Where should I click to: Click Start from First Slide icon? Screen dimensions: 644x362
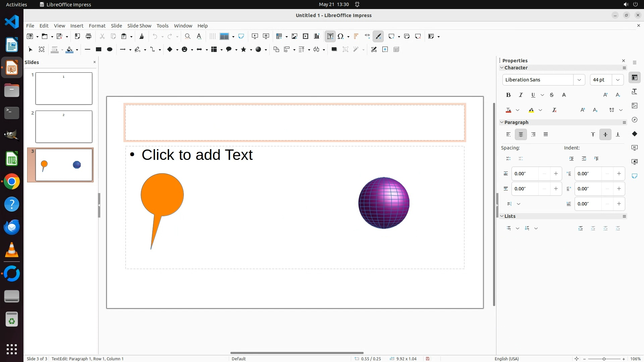click(x=255, y=36)
